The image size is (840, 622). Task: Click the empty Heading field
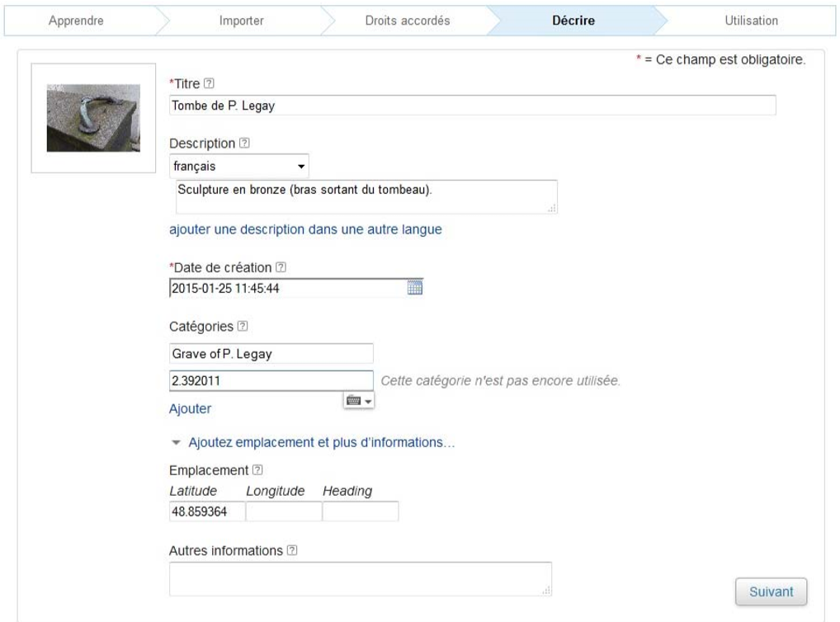tap(361, 511)
